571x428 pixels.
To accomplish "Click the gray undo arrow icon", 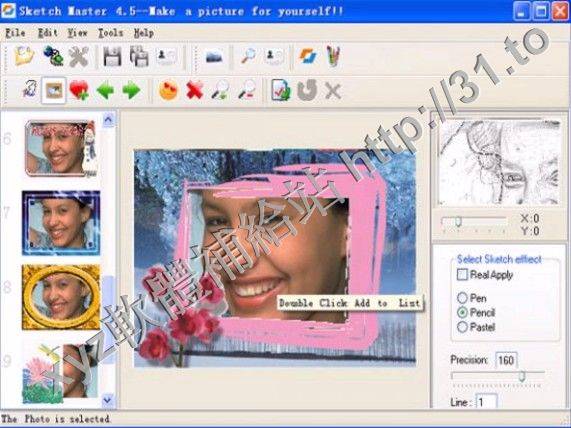I will [307, 90].
